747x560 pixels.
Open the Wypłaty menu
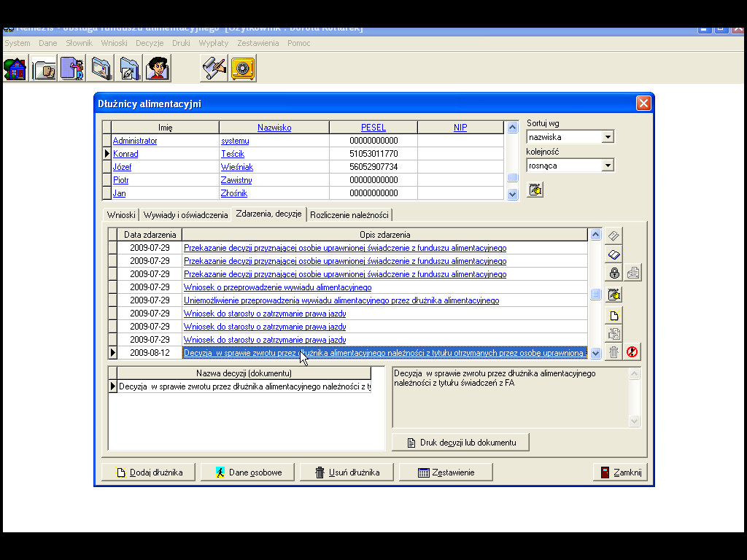[214, 43]
